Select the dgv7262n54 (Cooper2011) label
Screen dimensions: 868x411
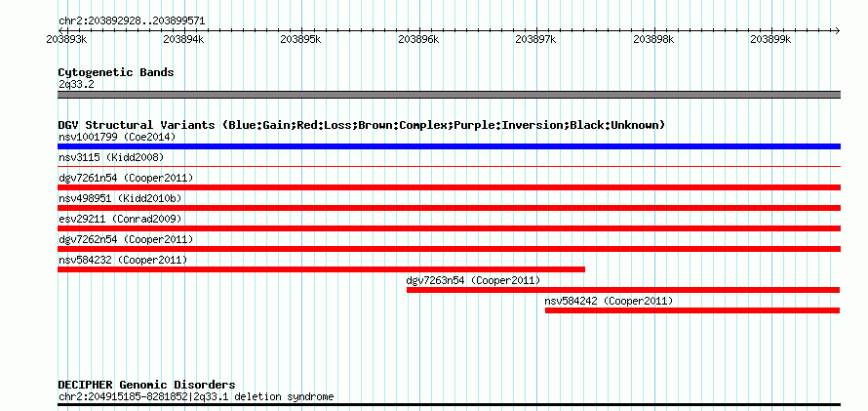[126, 239]
